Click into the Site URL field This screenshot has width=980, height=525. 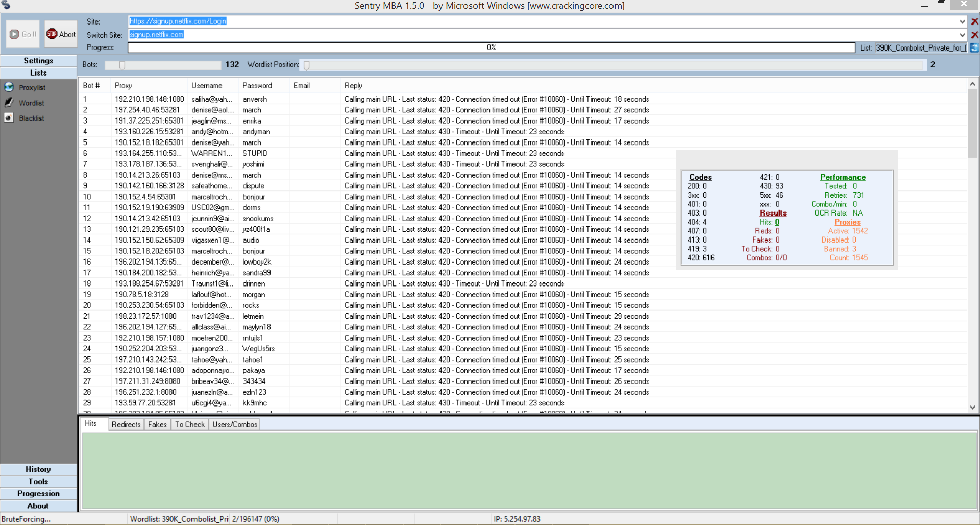(x=543, y=21)
